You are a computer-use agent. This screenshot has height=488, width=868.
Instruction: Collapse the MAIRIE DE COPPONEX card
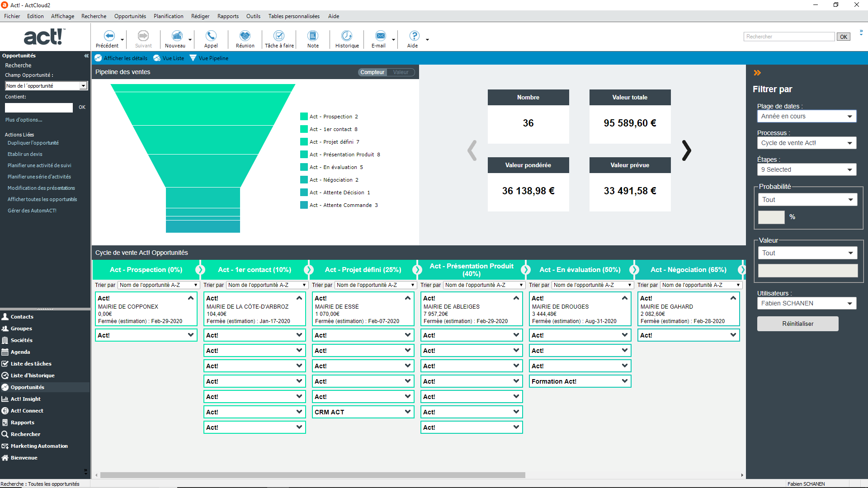click(x=191, y=298)
